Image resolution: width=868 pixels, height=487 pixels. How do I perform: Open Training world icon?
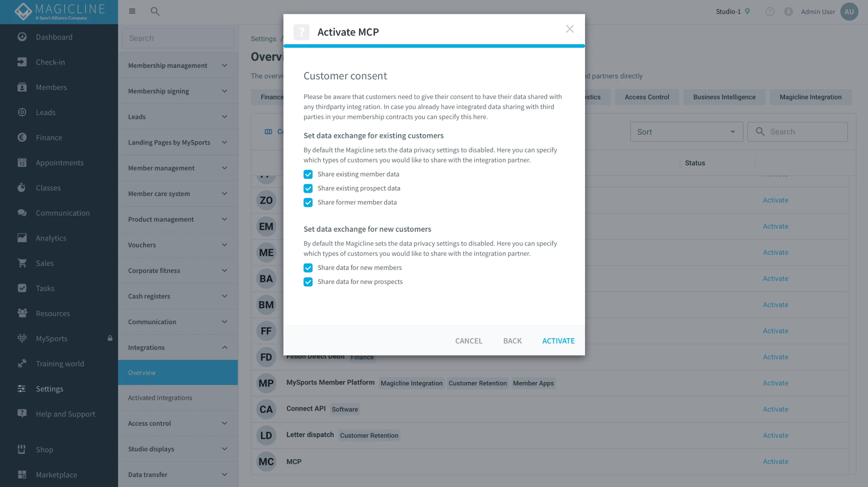coord(22,364)
